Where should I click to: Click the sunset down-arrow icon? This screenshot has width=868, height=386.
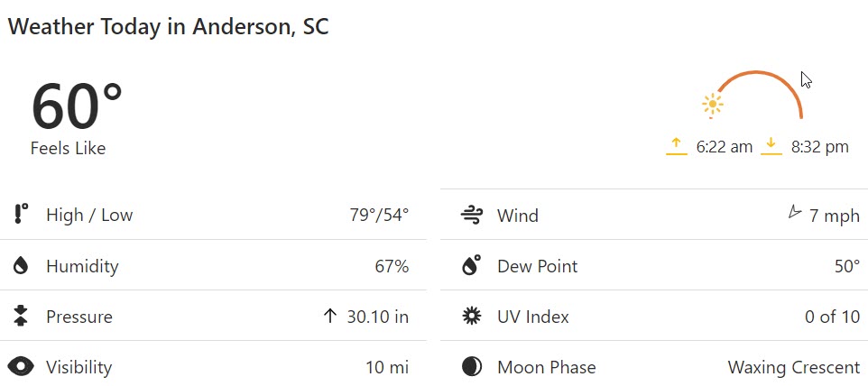click(771, 146)
